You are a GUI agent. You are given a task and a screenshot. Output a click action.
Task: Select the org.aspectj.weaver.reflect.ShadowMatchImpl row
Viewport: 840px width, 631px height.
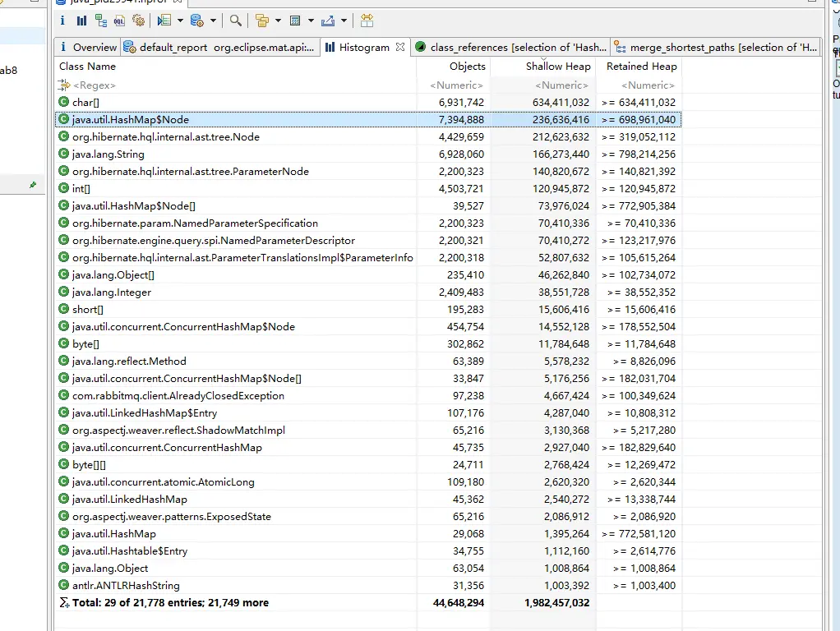(x=368, y=431)
